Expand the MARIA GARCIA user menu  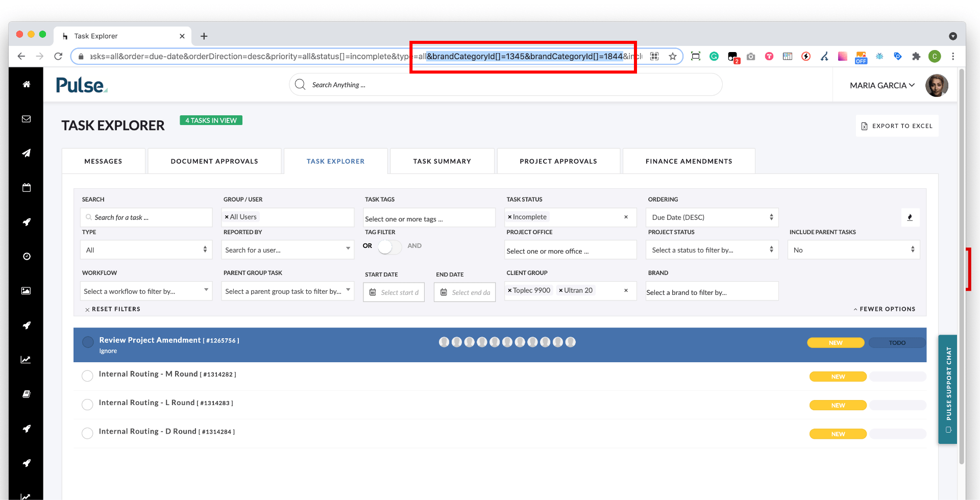[x=882, y=85]
